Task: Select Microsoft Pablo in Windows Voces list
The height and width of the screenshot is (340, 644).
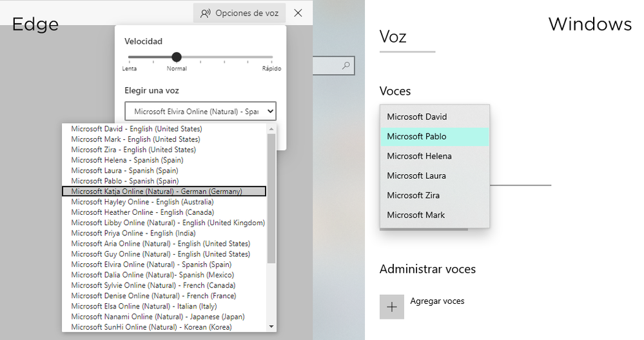Action: 434,137
